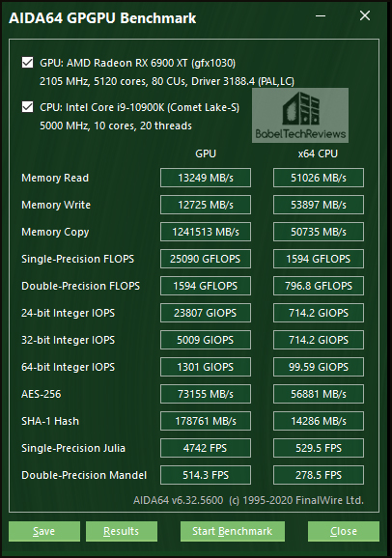Screen dimensions: 392x558
Task: Click the GPU AES-256 result 73155 MB/s
Action: pos(206,394)
